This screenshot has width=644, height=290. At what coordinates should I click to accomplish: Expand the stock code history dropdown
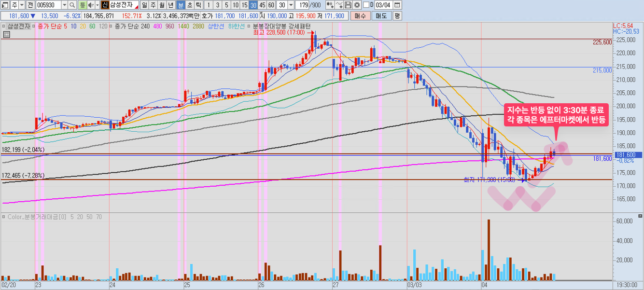[64, 5]
